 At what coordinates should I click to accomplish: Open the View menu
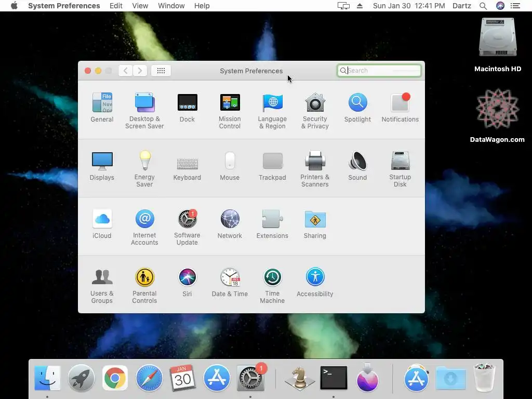click(x=140, y=6)
